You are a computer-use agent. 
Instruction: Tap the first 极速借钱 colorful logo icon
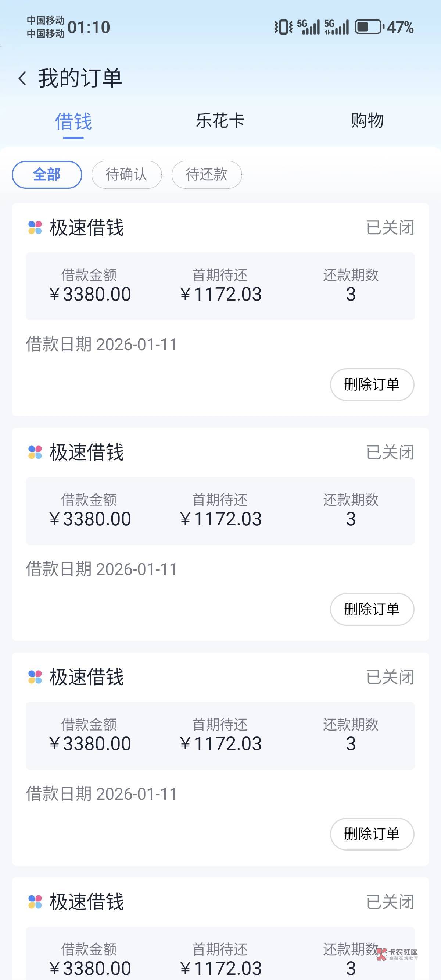[35, 227]
